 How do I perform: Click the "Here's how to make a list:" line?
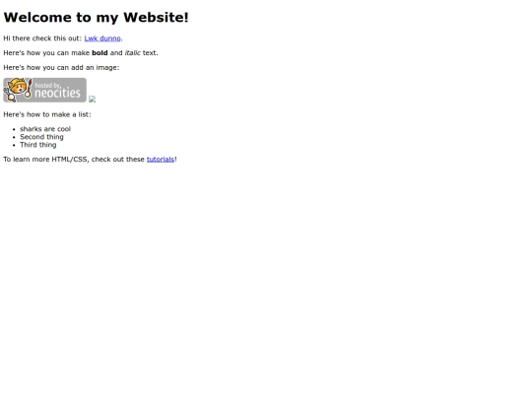(x=47, y=114)
